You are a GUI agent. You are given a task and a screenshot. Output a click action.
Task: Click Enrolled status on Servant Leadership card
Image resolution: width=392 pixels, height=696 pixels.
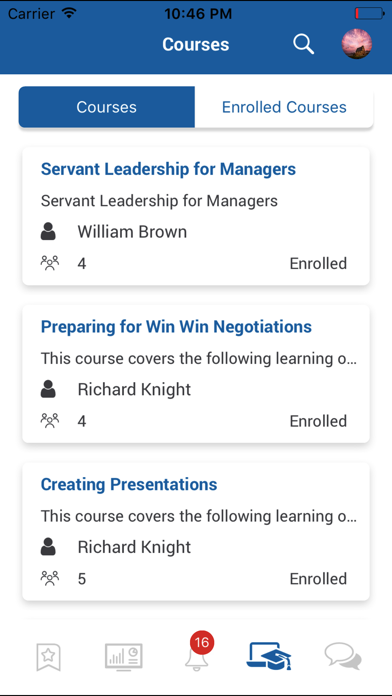(x=318, y=263)
